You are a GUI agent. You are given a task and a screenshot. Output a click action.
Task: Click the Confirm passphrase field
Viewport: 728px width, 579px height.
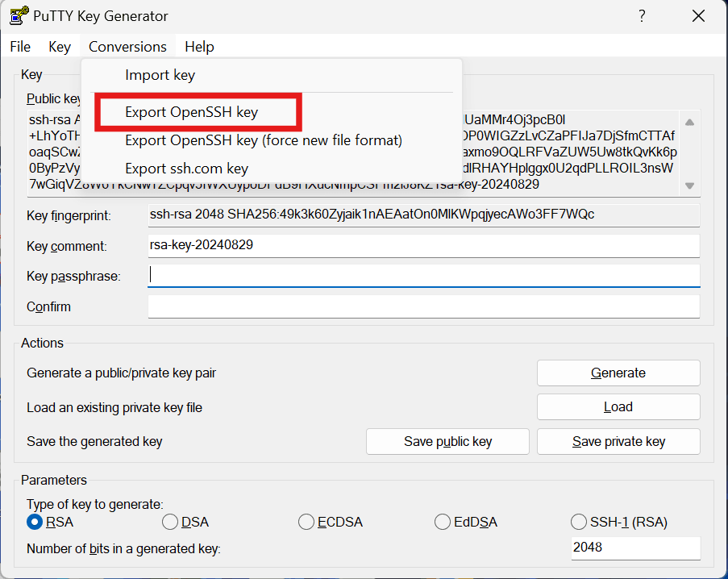coord(424,306)
